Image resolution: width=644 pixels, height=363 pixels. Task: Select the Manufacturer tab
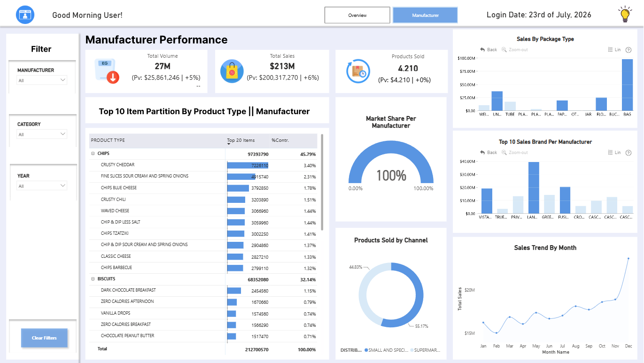point(425,15)
